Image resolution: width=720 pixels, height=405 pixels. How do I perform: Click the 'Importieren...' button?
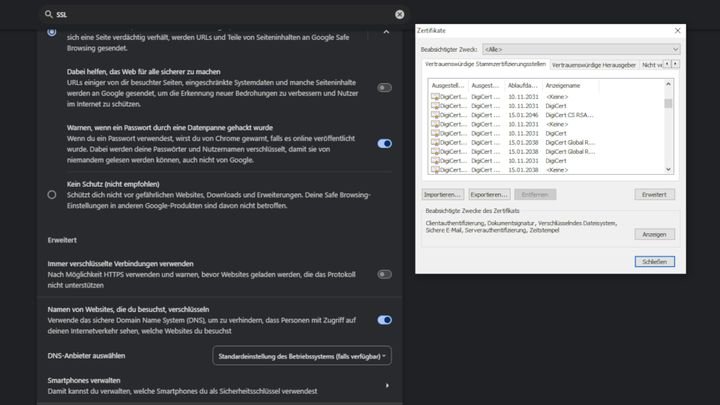tap(443, 195)
